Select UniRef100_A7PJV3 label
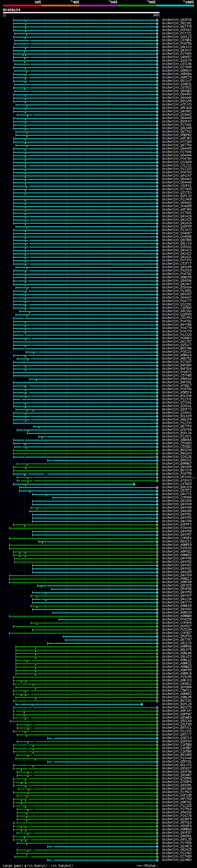This screenshot has height=868, width=197. (x=176, y=104)
